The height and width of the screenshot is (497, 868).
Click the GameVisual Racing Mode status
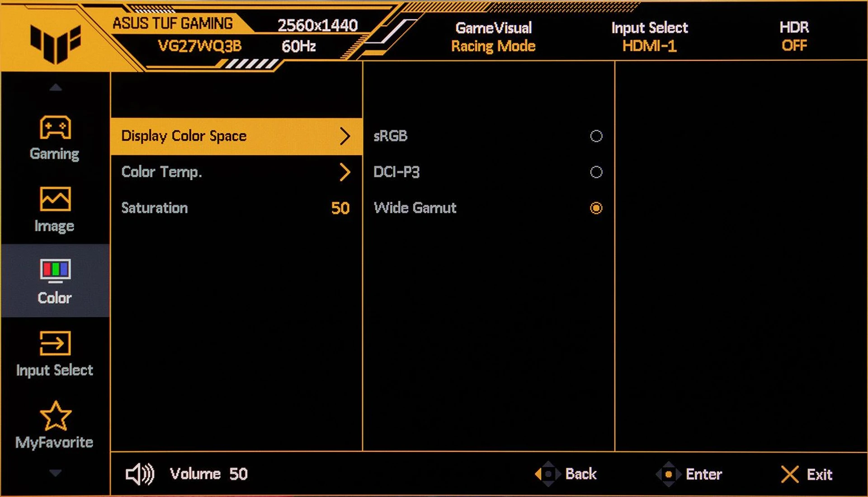click(493, 37)
